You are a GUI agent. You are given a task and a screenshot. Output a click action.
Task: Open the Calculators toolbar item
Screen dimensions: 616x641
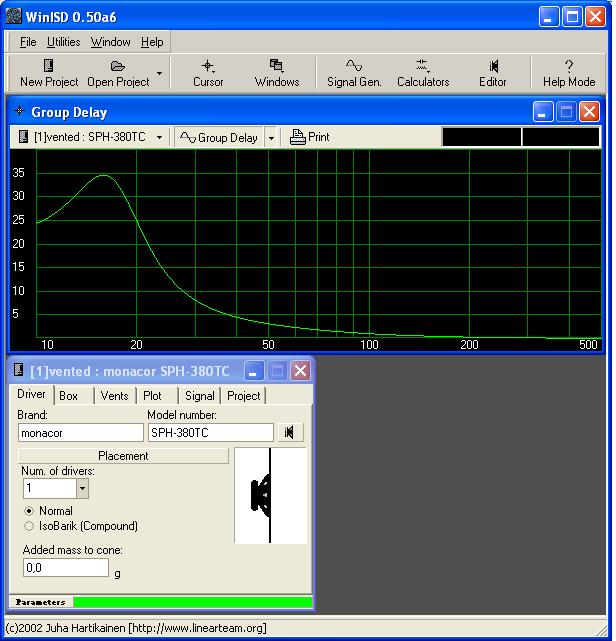click(423, 73)
